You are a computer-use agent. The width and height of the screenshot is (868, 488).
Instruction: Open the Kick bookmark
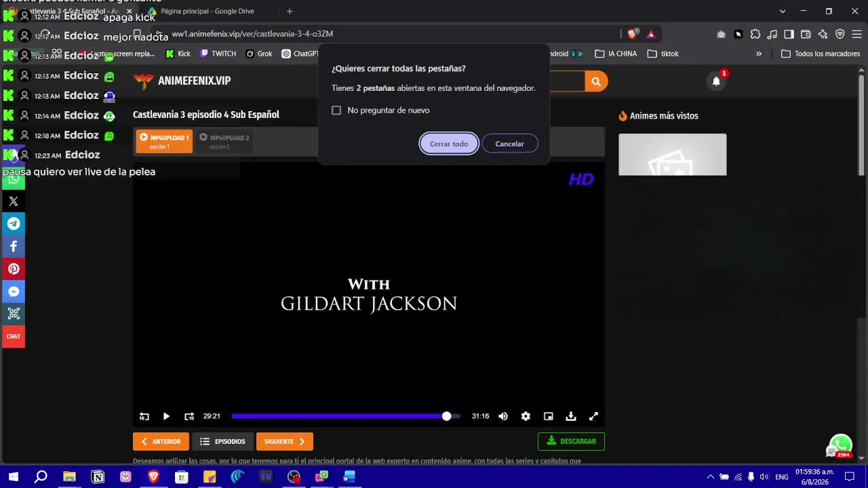tap(178, 54)
